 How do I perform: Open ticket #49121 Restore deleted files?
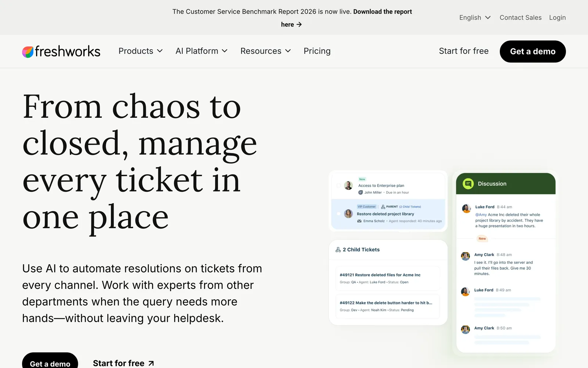(x=388, y=279)
